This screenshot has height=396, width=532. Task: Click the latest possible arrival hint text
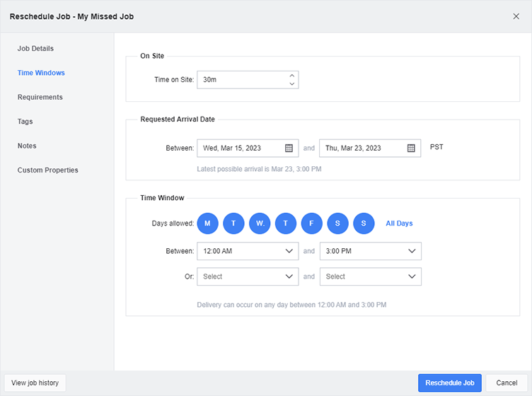(x=259, y=169)
